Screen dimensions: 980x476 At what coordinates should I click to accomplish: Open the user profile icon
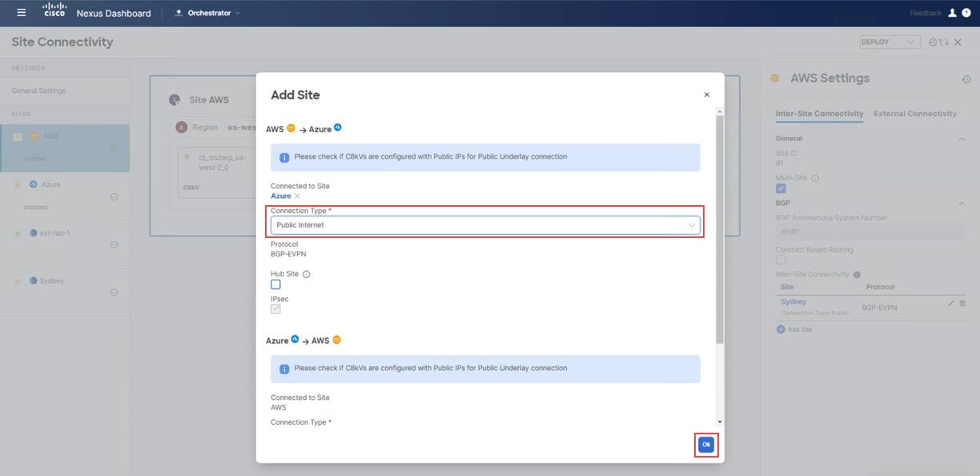click(x=952, y=13)
